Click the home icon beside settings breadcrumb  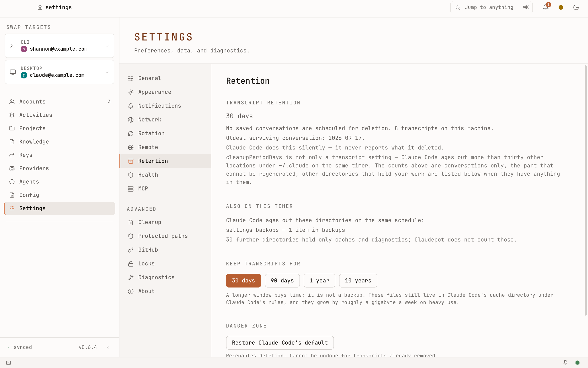(40, 7)
